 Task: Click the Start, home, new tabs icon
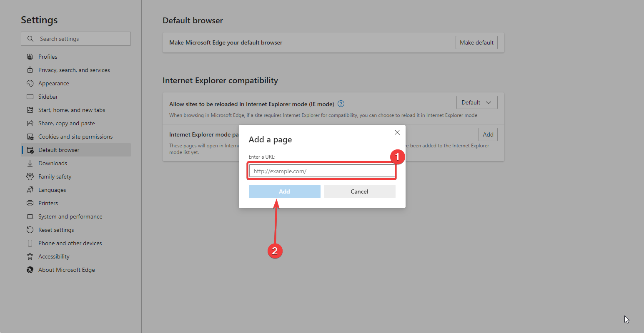coord(30,110)
